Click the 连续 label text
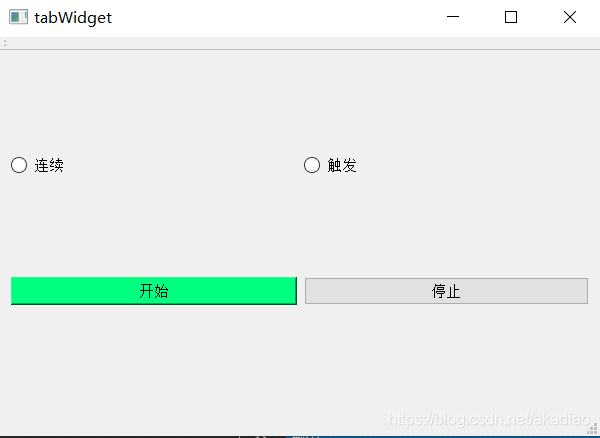 click(49, 165)
